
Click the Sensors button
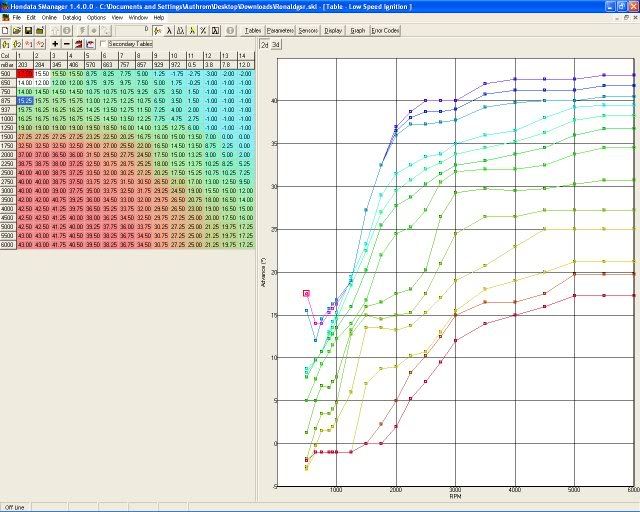coord(308,31)
